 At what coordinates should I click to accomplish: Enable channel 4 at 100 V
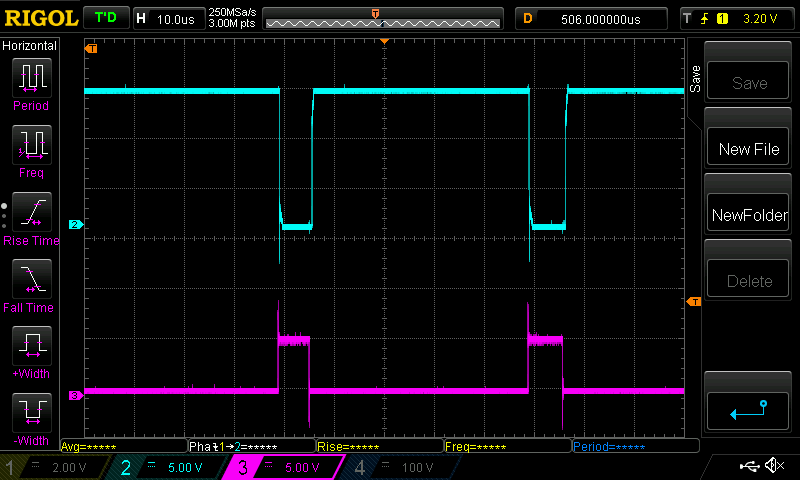400,467
